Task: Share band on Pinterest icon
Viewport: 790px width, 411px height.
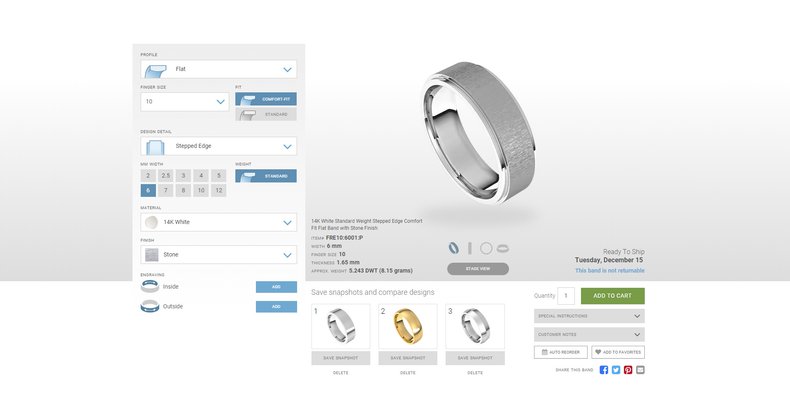Action: pyautogui.click(x=628, y=370)
